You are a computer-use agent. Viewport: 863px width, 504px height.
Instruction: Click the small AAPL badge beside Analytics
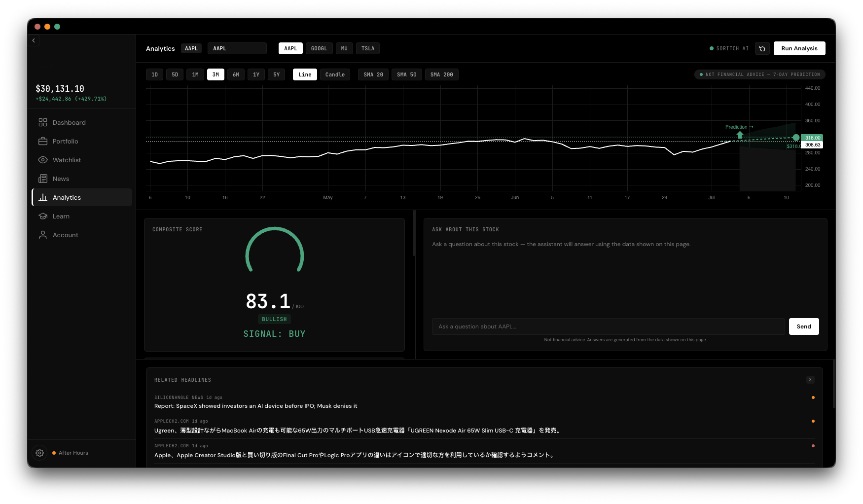[x=191, y=48]
